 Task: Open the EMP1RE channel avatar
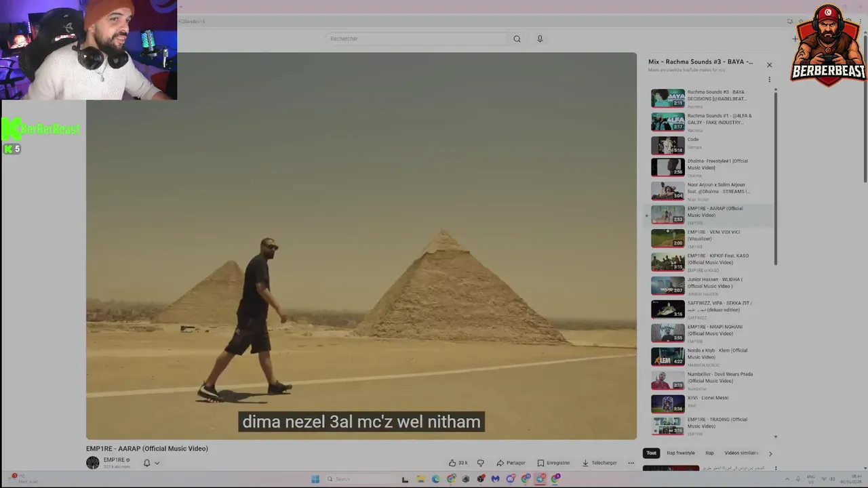pos(93,463)
